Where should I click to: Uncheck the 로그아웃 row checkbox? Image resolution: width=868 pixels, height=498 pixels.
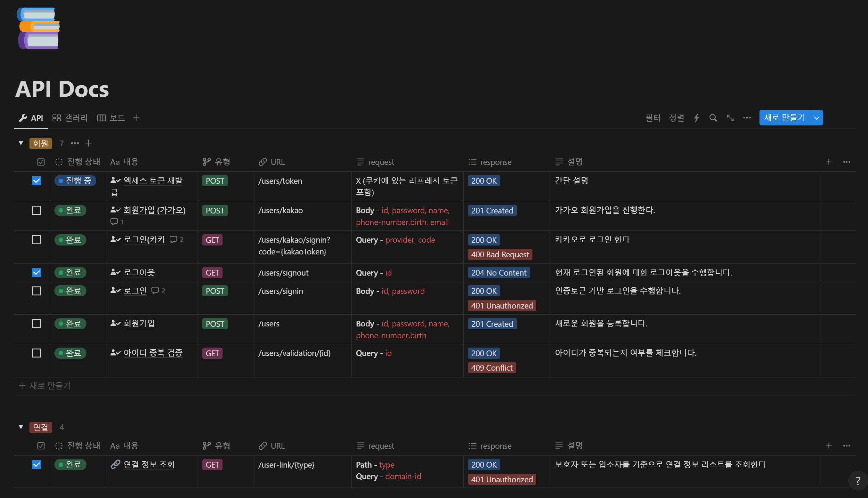coord(37,273)
